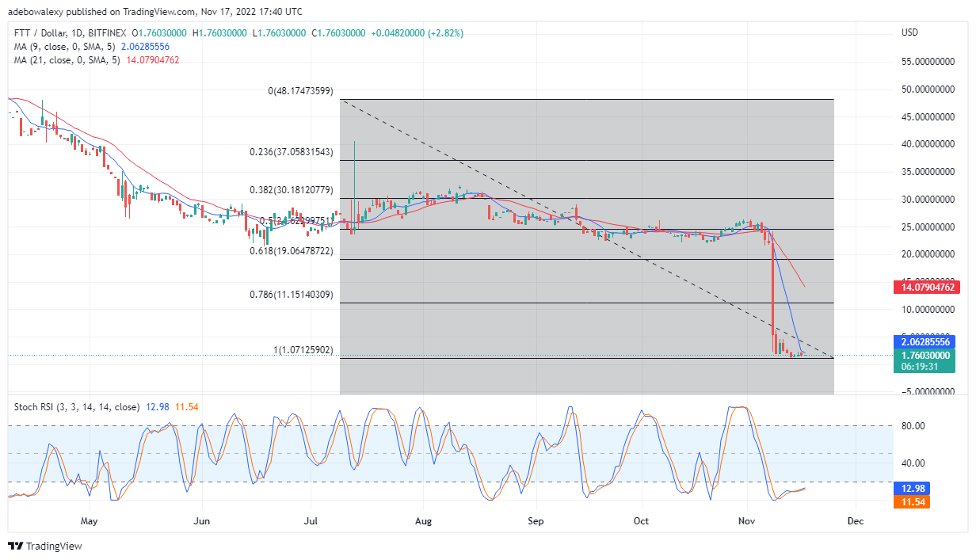Viewport: 976px width, 560px height.
Task: Click the Jun label on the time axis
Action: (202, 521)
